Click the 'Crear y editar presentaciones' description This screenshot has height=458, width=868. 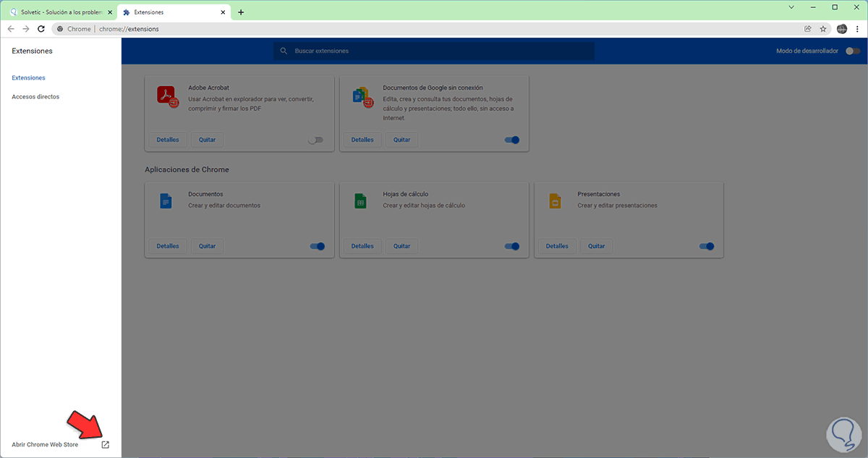618,205
